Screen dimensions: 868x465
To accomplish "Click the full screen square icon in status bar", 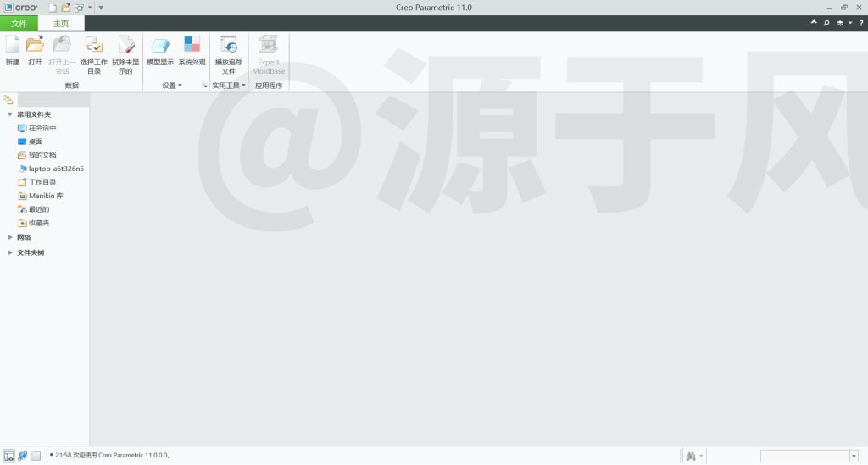I will coord(36,456).
